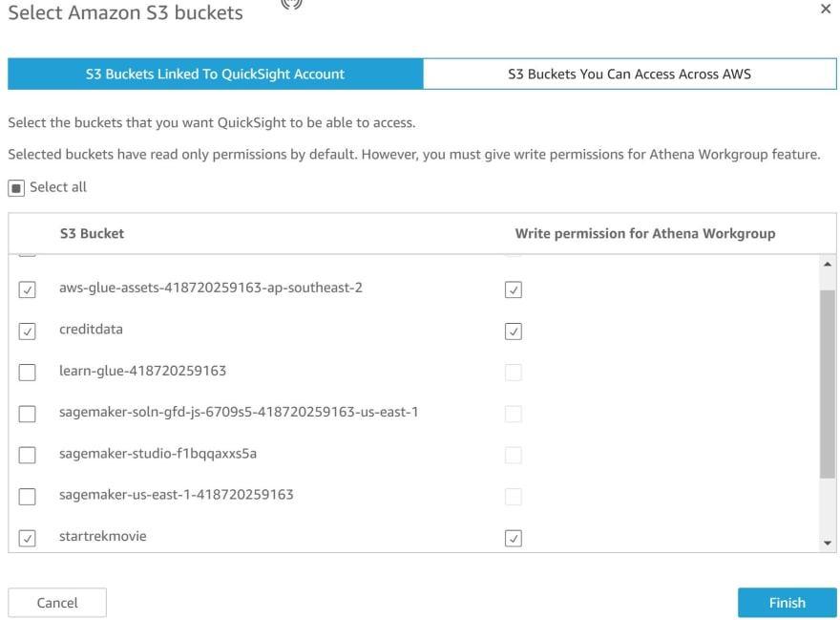Click the bucket list scrollbar thumb
This screenshot has width=840, height=620.
point(828,383)
